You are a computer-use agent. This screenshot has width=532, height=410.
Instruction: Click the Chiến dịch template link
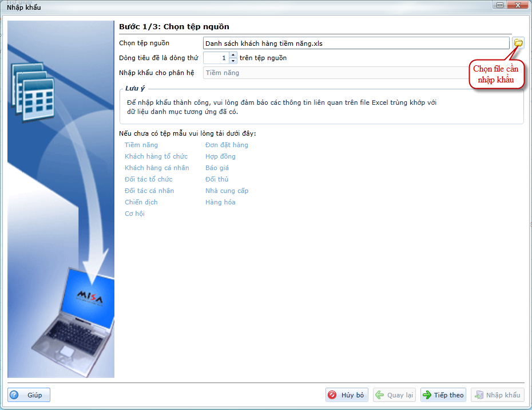tap(141, 202)
